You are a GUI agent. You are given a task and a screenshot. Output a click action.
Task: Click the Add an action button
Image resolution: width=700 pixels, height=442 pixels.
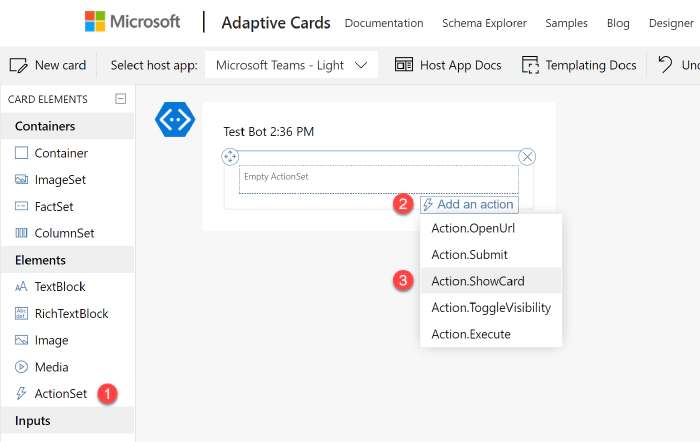[x=469, y=204]
